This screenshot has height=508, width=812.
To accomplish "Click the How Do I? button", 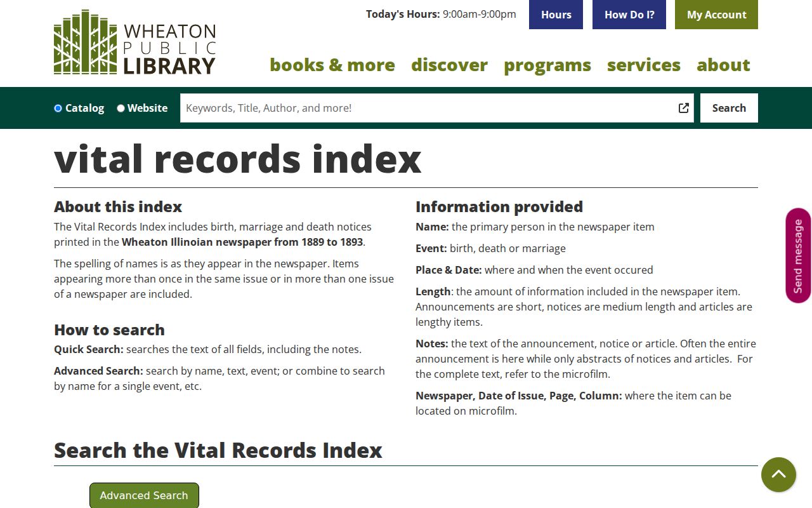I will coord(629,15).
